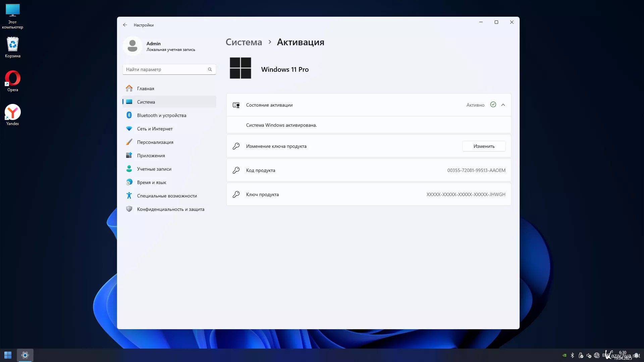644x362 pixels.
Task: Open the Windows Start menu
Action: click(x=8, y=355)
